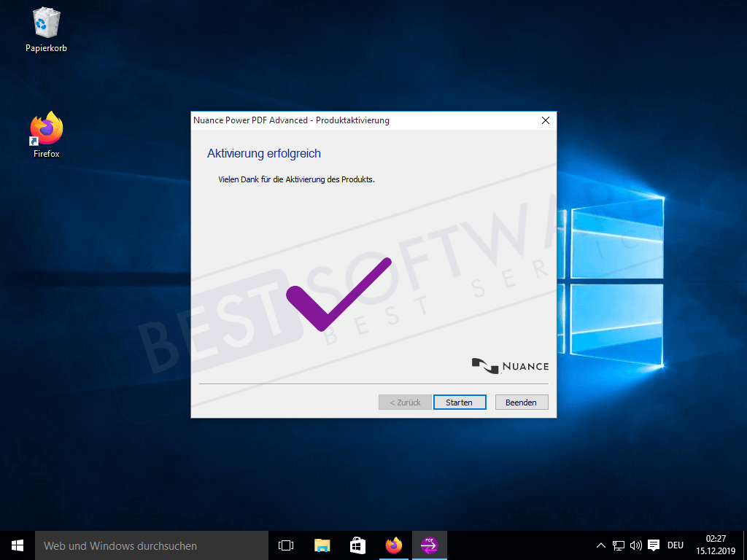Click the Starten button
This screenshot has height=560, width=747.
(459, 402)
